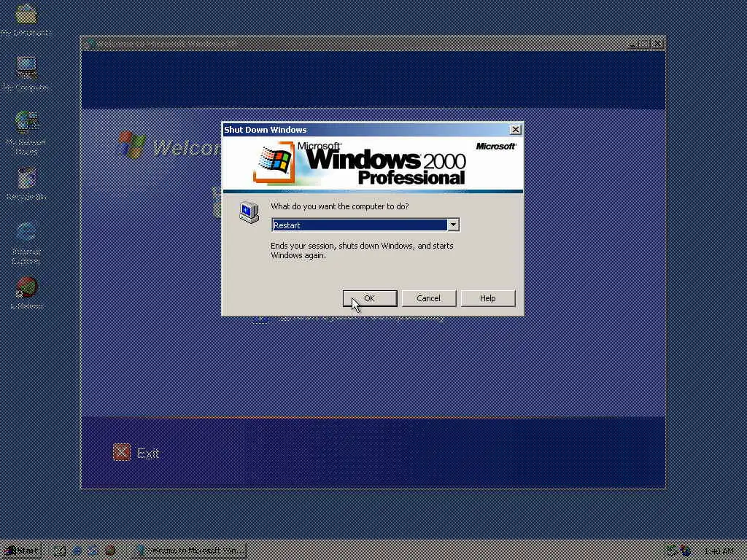Minimize the Welcome to Microsoft Windows window

click(x=632, y=44)
